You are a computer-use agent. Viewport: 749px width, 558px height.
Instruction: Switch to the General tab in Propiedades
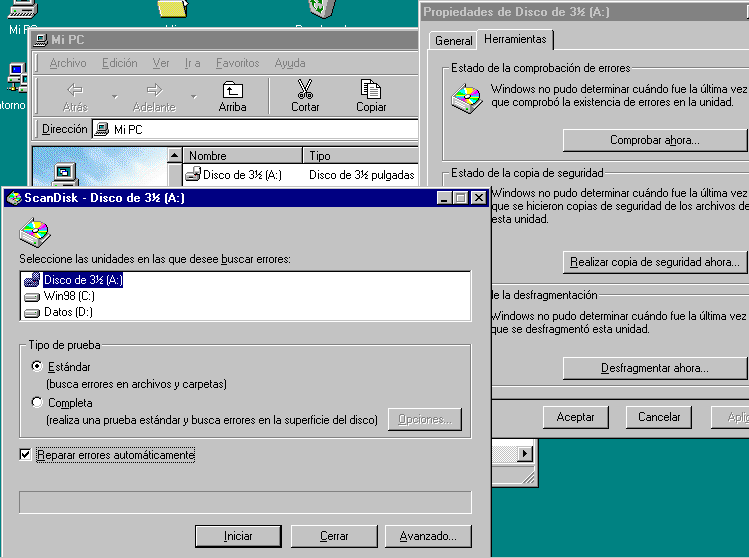pos(453,41)
